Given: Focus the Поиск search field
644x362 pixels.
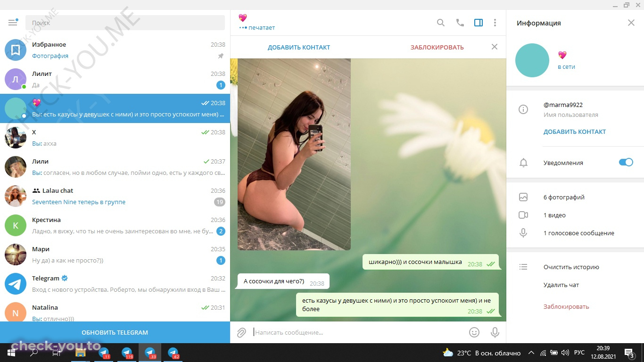Looking at the screenshot, I should pyautogui.click(x=125, y=23).
